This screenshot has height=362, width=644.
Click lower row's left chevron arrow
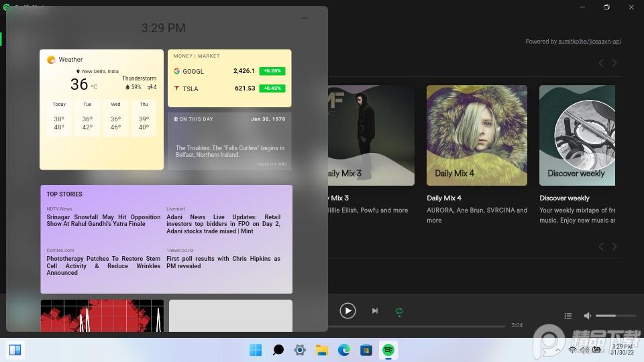pyautogui.click(x=601, y=246)
